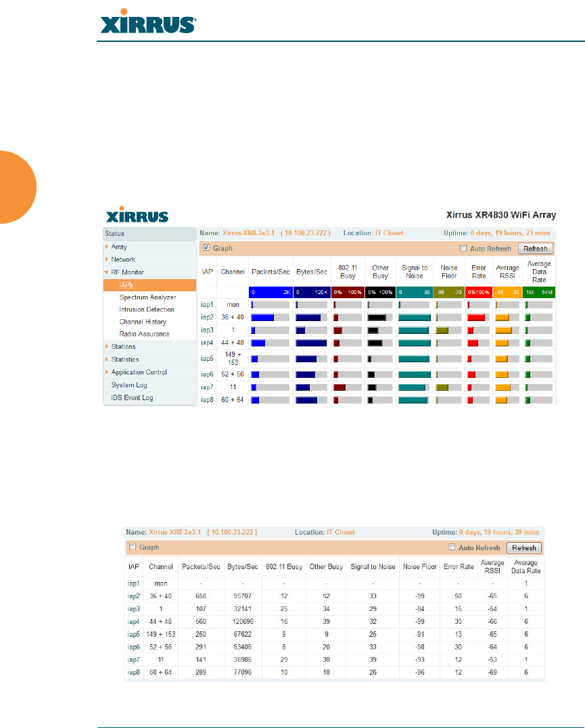585x728 pixels.
Task: Open Channel History page
Action: click(143, 322)
